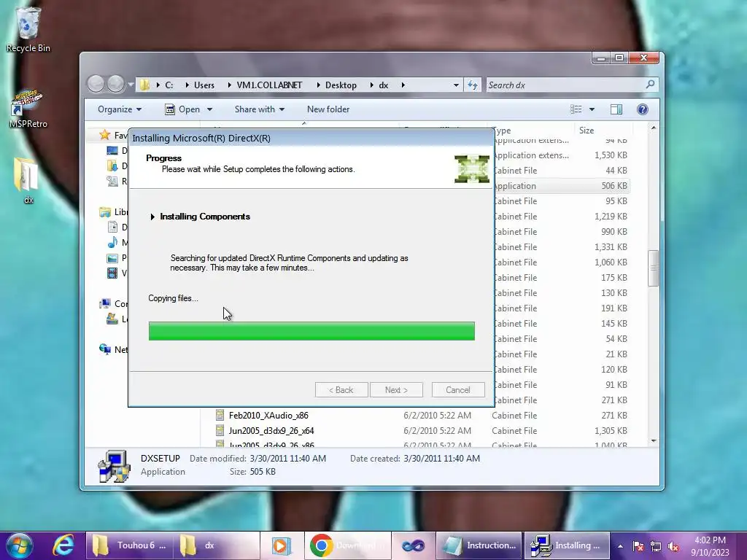Image resolution: width=747 pixels, height=560 pixels.
Task: Click the Refresh button next to address bar
Action: pyautogui.click(x=472, y=85)
